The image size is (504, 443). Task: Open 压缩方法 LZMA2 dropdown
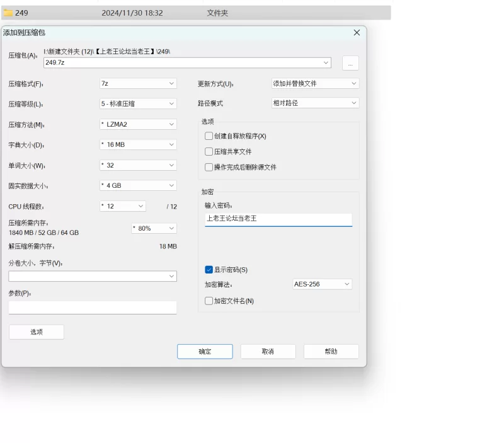(138, 124)
